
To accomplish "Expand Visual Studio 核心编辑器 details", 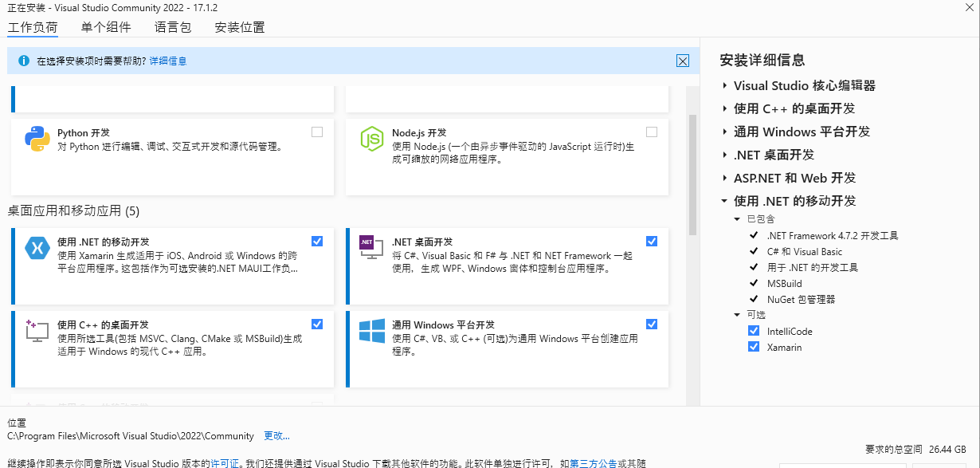I will click(724, 85).
